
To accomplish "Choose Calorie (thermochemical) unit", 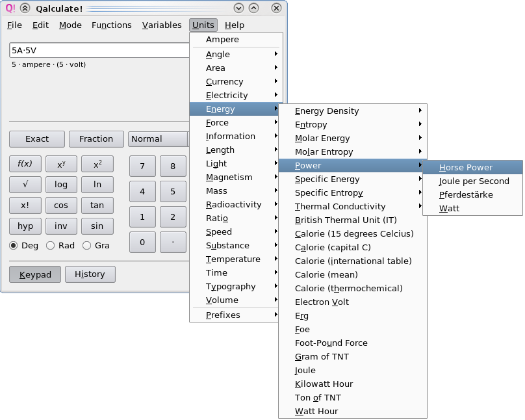I will [x=353, y=289].
